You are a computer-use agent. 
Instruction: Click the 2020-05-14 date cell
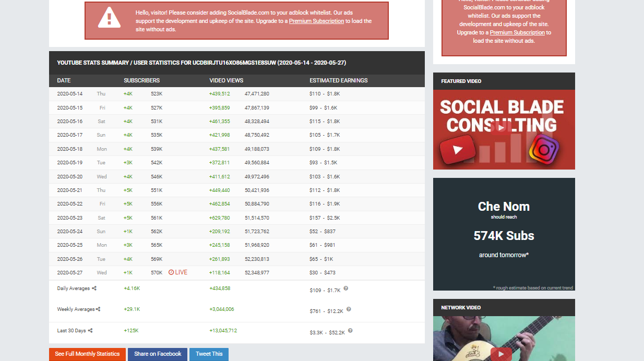[x=70, y=94]
